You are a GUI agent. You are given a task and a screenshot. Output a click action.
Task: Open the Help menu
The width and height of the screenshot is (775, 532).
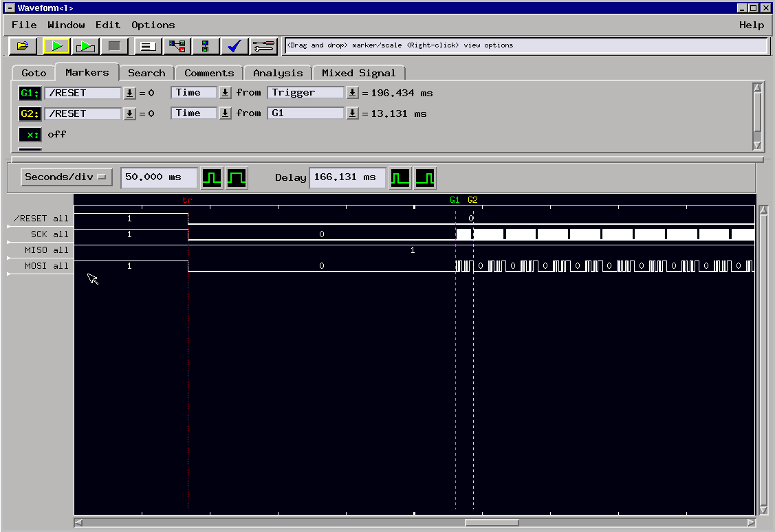click(x=751, y=25)
